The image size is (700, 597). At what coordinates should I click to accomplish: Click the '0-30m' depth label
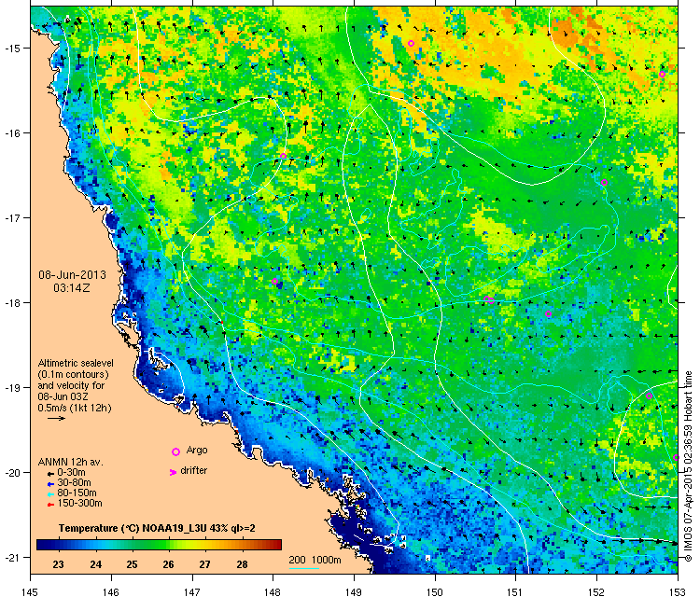tap(72, 473)
